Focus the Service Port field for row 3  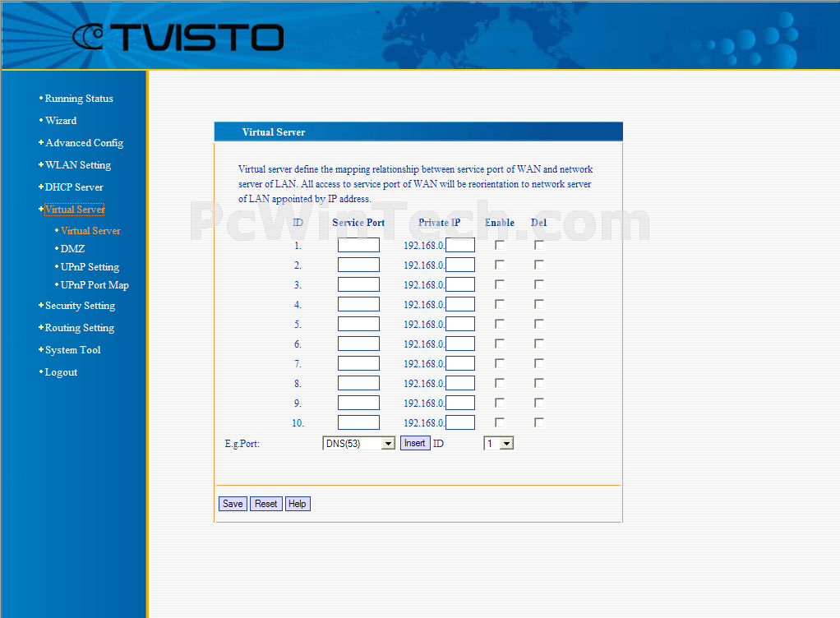358,284
